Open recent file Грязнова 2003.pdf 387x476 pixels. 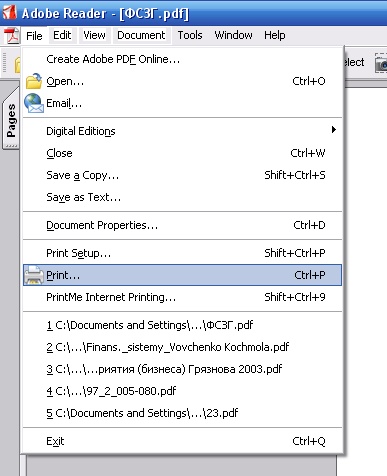[x=183, y=369]
